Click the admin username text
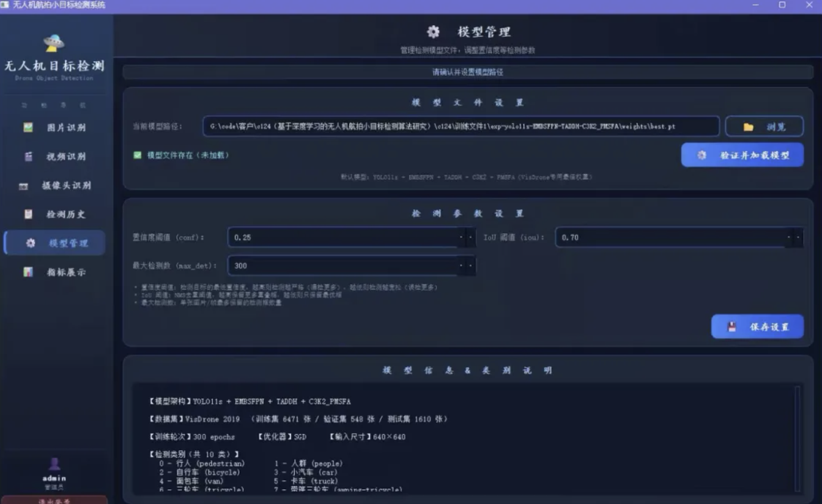The height and width of the screenshot is (504, 822). (x=54, y=478)
